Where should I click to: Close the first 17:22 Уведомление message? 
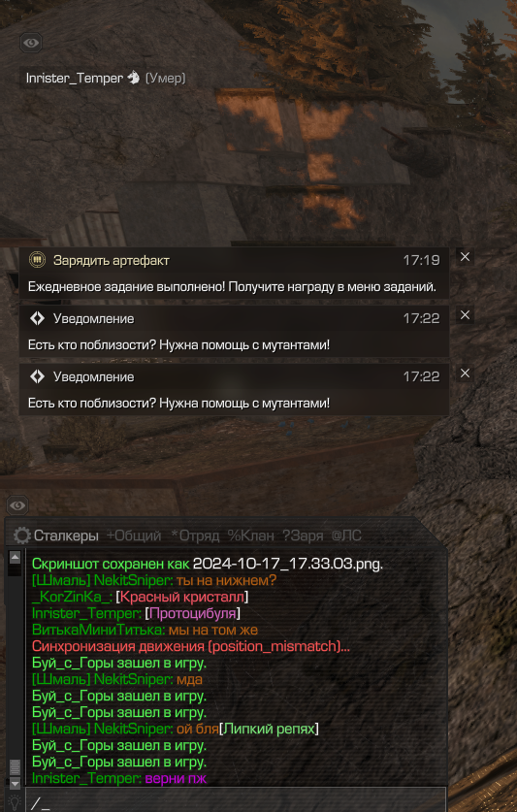point(465,315)
